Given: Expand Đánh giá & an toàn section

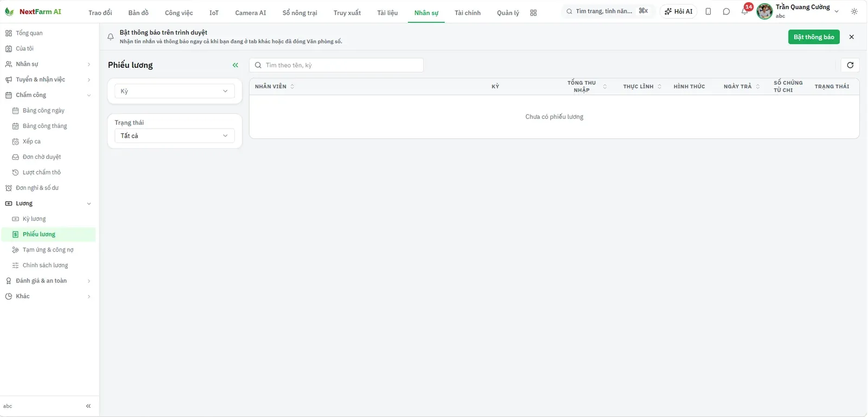Looking at the screenshot, I should (49, 281).
